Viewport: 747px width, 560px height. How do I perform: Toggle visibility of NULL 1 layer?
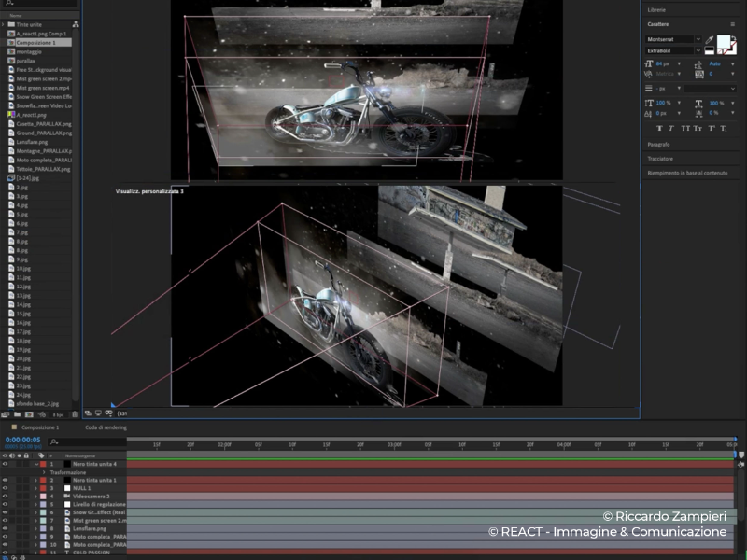click(x=6, y=488)
